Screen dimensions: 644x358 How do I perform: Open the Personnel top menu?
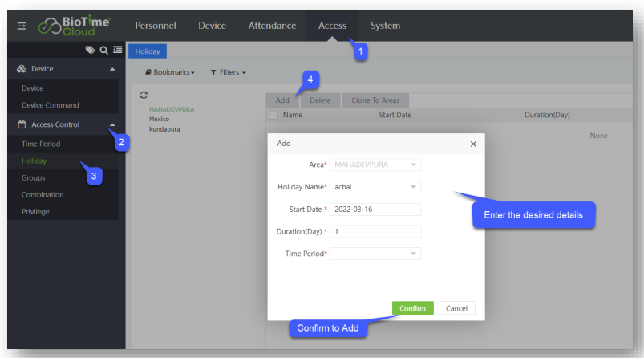click(156, 26)
